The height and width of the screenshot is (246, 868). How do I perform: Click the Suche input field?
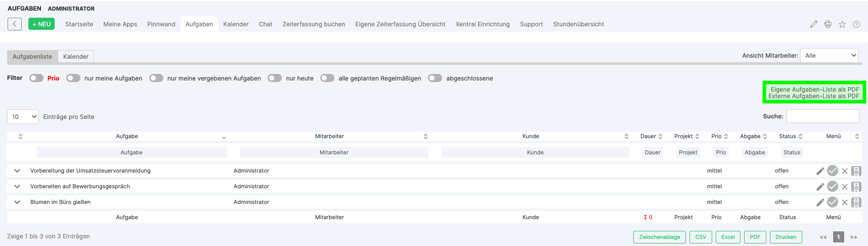point(823,116)
